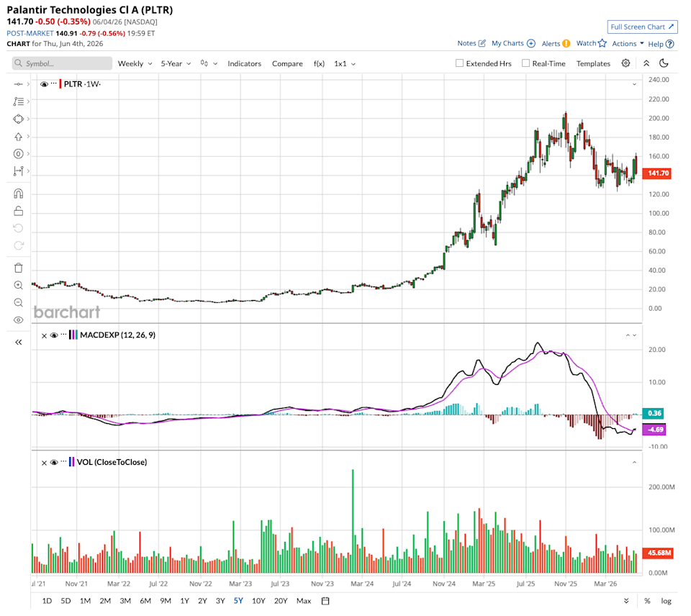Image resolution: width=691 pixels, height=616 pixels.
Task: Enable the Real-Time checkbox
Action: click(x=525, y=63)
